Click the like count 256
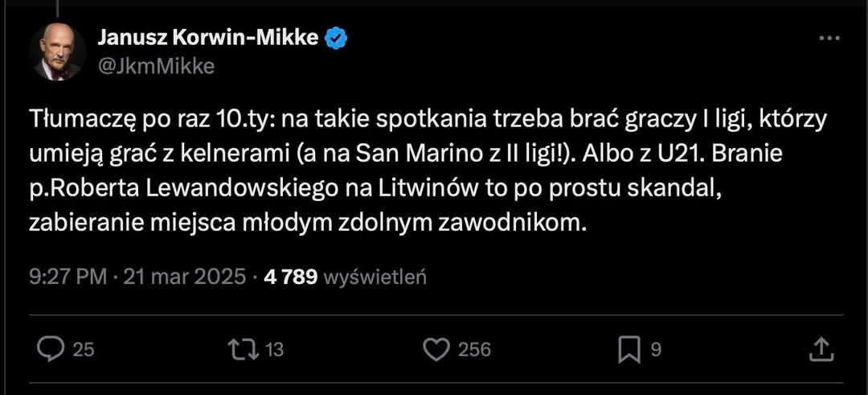 click(474, 350)
